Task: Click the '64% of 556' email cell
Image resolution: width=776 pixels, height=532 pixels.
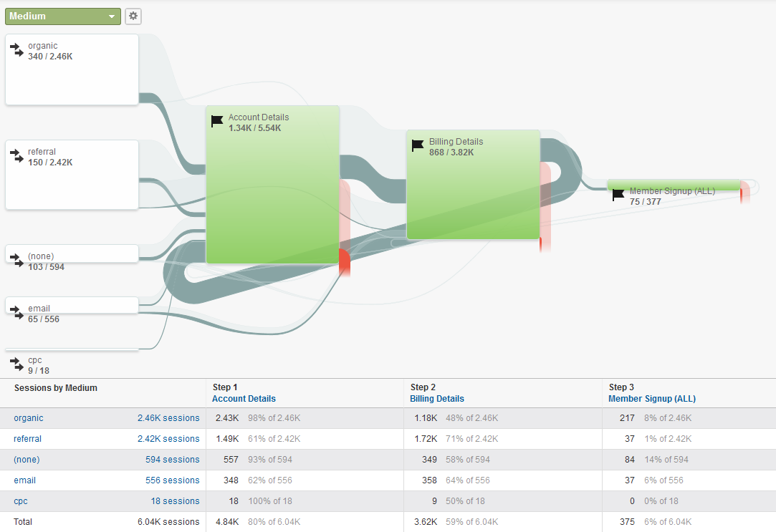Action: point(468,480)
